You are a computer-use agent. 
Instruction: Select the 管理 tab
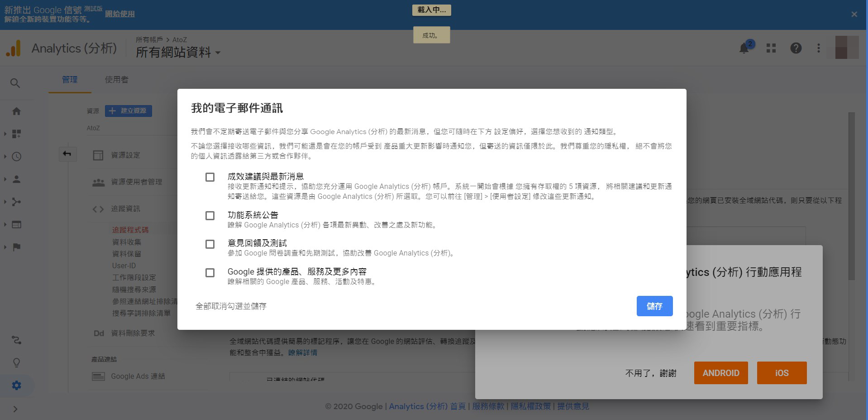click(70, 80)
